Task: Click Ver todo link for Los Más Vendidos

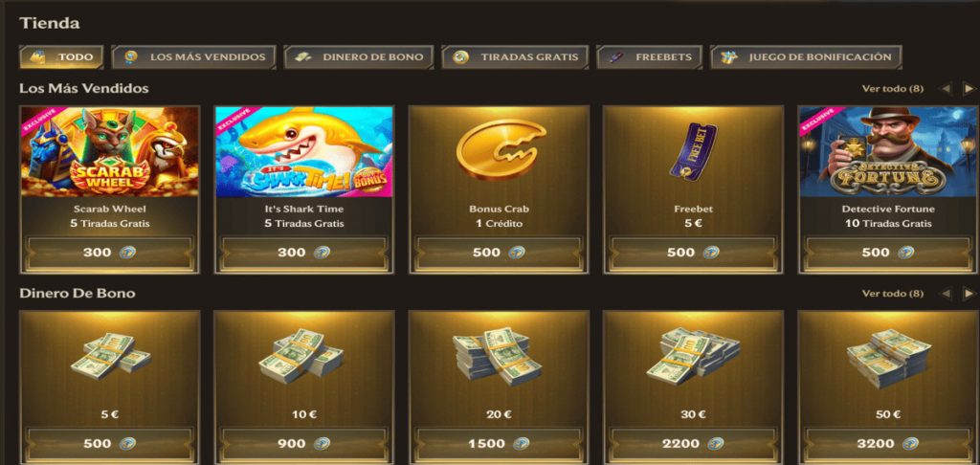Action: [893, 89]
